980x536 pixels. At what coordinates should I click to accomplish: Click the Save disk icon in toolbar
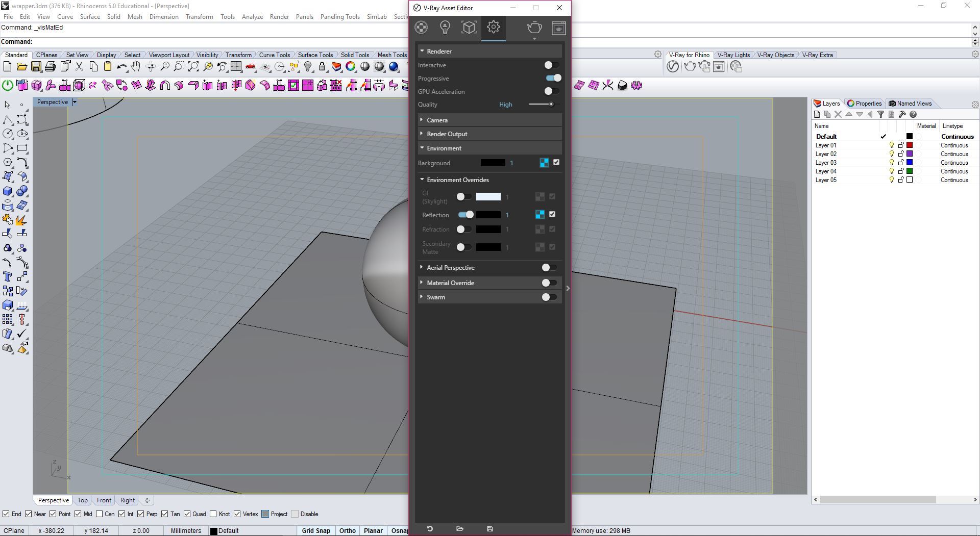point(36,67)
